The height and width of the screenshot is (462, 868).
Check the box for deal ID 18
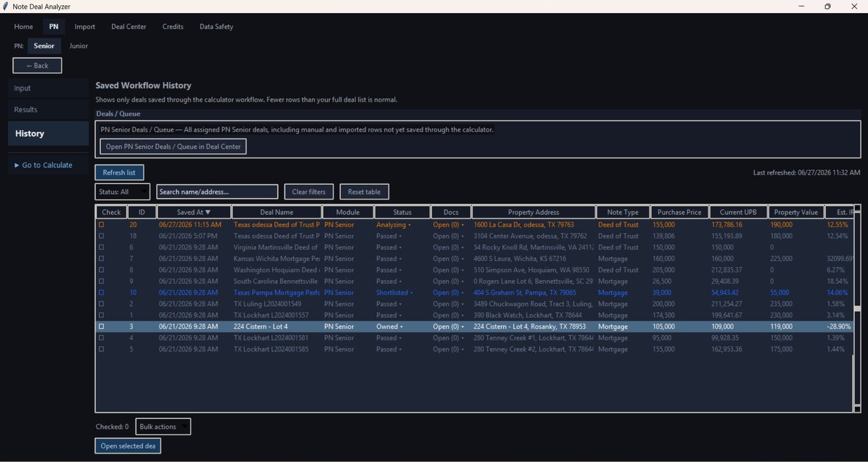(102, 236)
